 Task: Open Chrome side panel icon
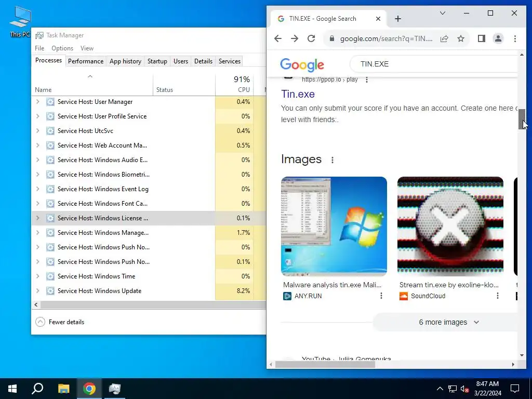pyautogui.click(x=482, y=38)
